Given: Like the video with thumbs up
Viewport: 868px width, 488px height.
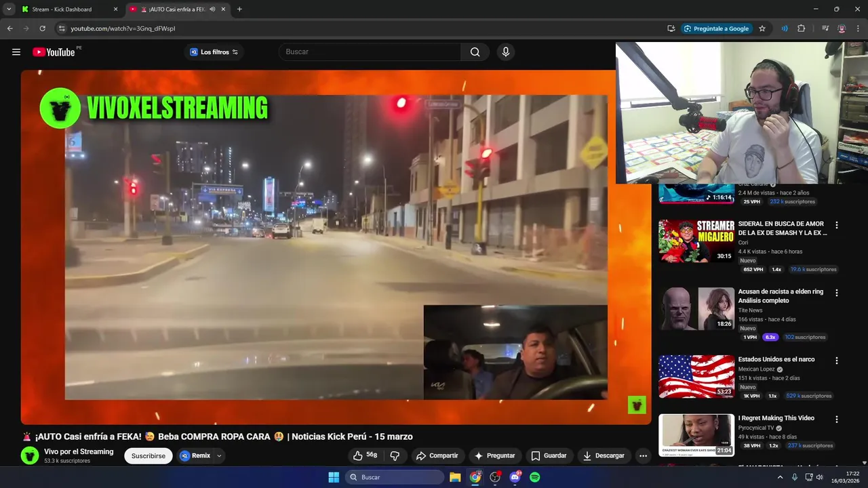Looking at the screenshot, I should click(366, 455).
